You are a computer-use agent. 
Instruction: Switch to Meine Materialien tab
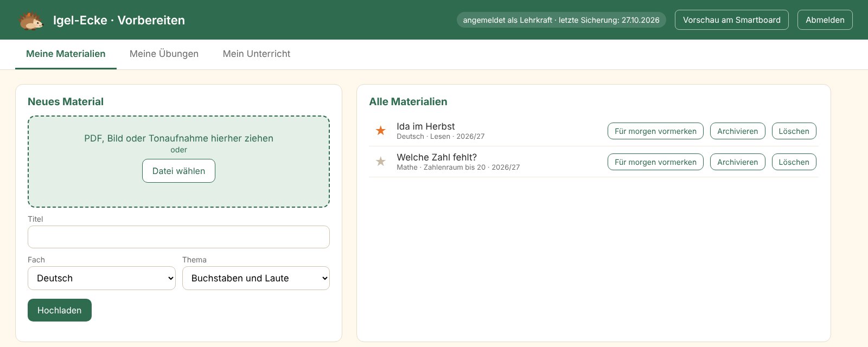click(x=66, y=54)
